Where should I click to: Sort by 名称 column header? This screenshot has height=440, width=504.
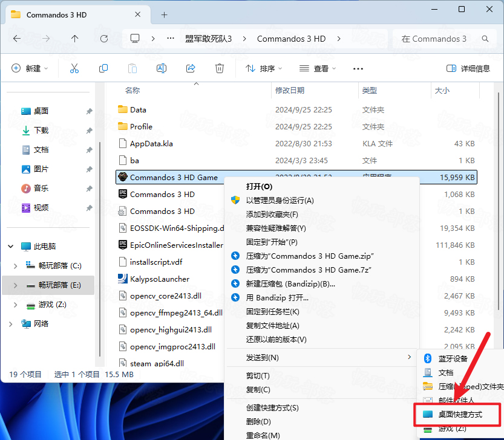[133, 90]
